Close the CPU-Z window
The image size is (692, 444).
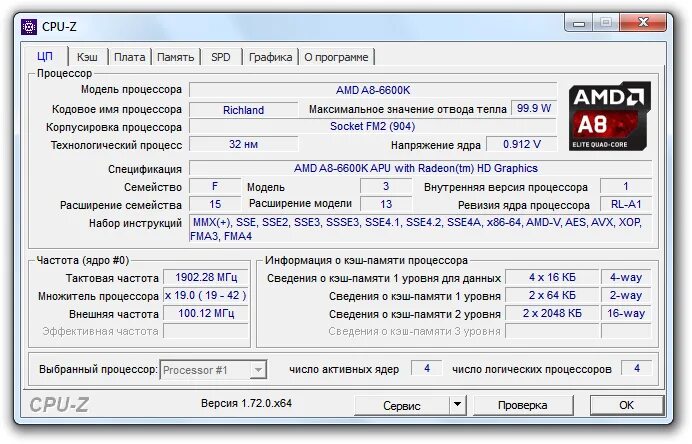pyautogui.click(x=643, y=23)
